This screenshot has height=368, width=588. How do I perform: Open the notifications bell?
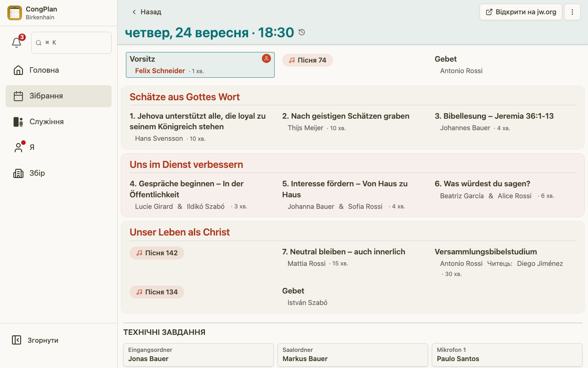[17, 43]
